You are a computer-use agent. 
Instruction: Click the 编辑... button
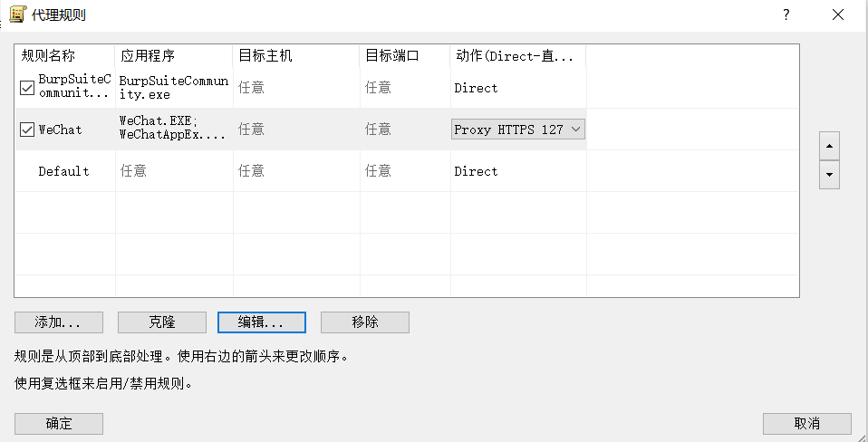[262, 322]
